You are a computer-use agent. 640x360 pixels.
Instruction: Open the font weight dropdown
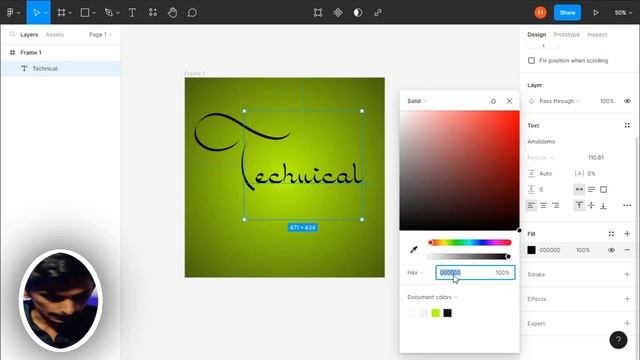[540, 158]
